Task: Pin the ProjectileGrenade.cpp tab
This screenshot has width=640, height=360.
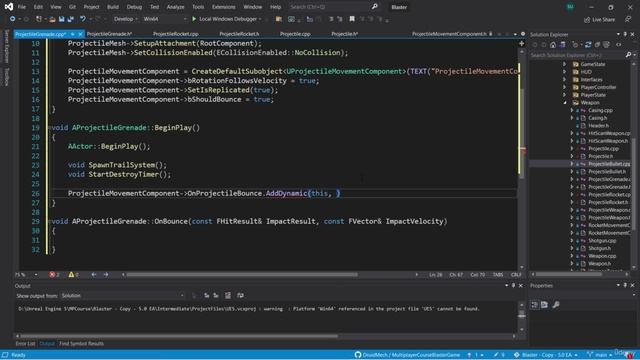Action: 72,34
